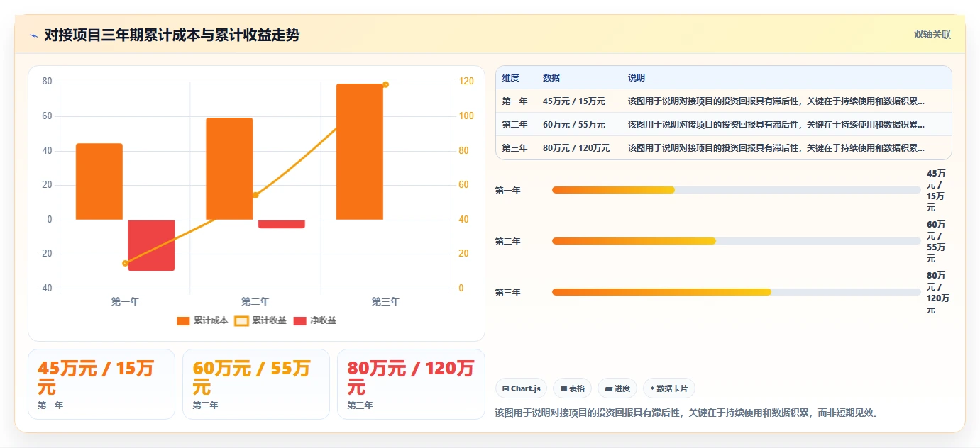Image resolution: width=980 pixels, height=448 pixels.
Task: Click the lightning icon beside the chart title
Action: click(33, 35)
